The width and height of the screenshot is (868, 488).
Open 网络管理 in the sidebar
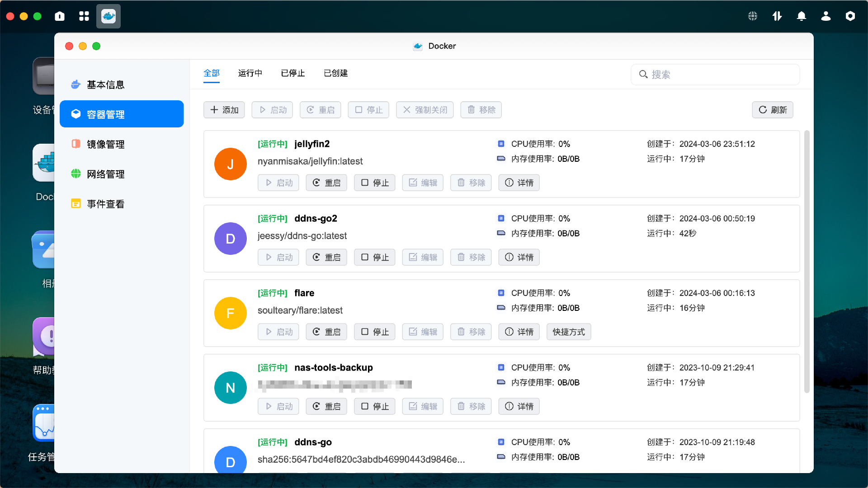click(x=106, y=174)
